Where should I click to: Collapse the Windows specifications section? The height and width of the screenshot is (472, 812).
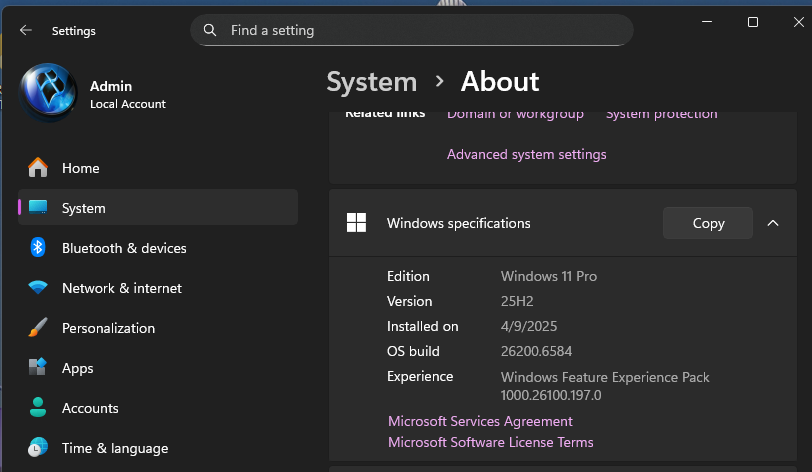point(773,223)
